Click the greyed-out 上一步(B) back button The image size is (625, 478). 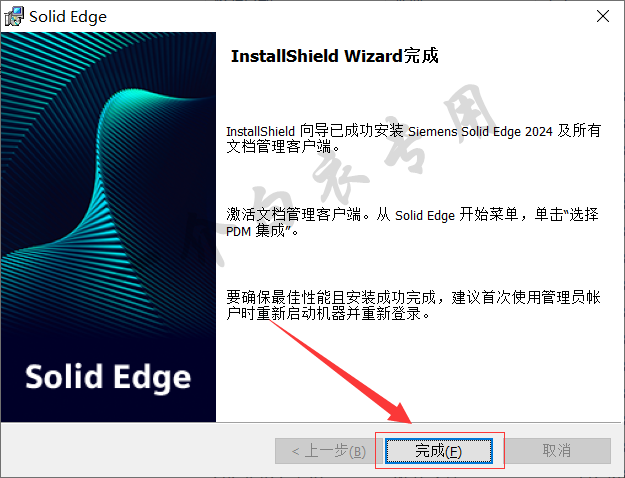329,451
